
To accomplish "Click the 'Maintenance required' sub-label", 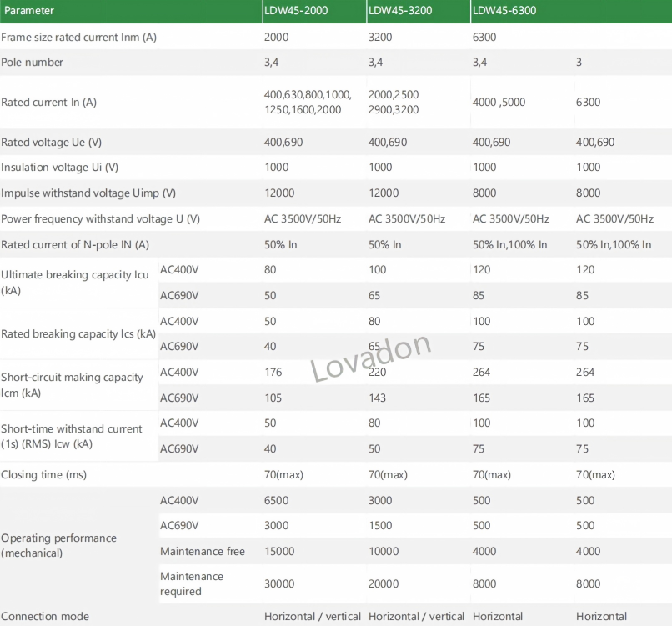I will coord(192,583).
